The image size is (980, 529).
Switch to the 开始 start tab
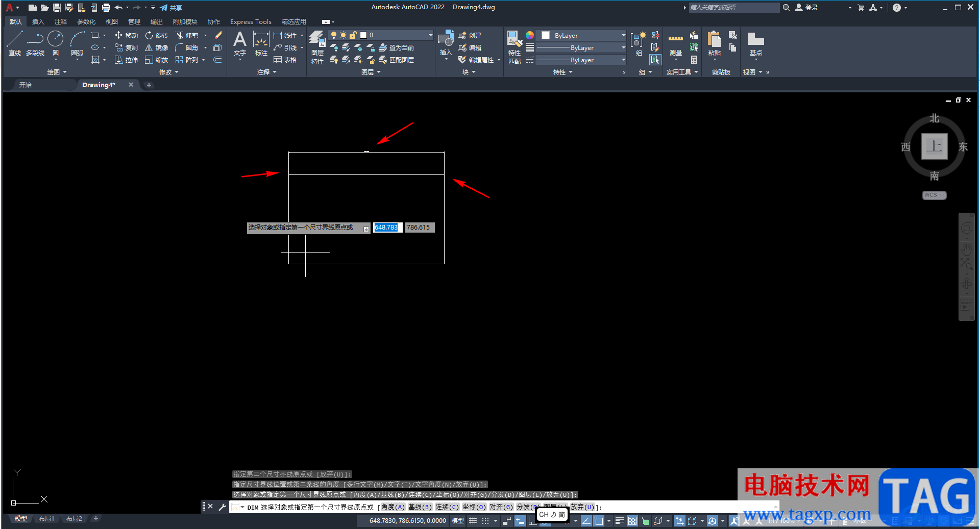pos(26,85)
